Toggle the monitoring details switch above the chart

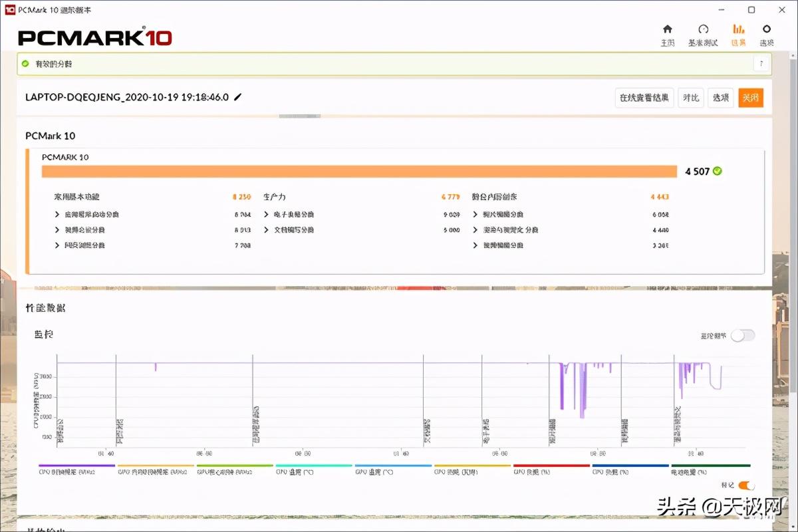(743, 335)
